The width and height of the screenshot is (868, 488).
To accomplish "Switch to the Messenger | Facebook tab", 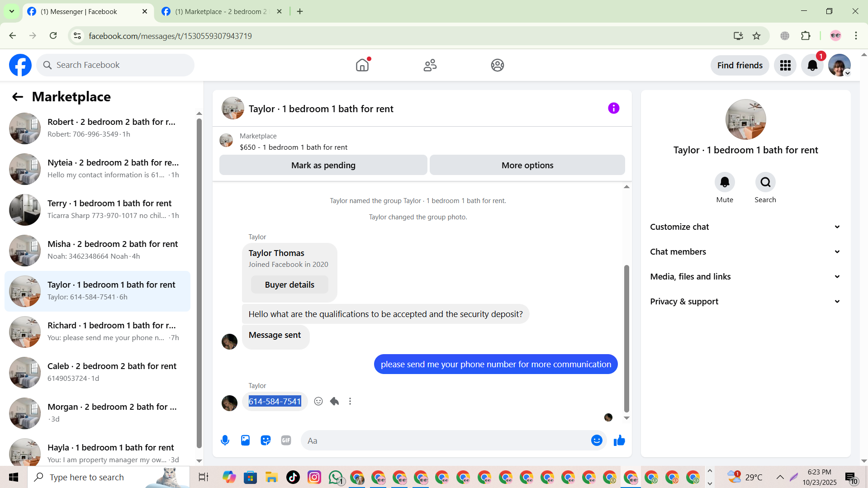I will [87, 12].
